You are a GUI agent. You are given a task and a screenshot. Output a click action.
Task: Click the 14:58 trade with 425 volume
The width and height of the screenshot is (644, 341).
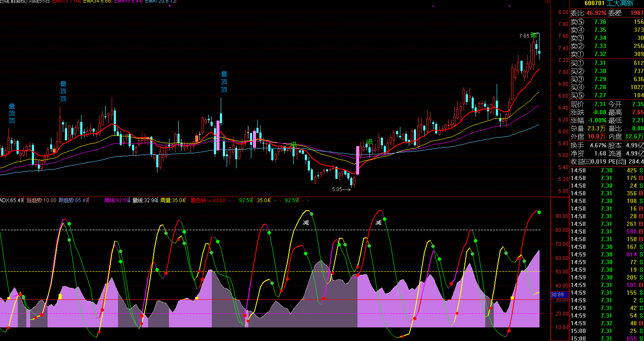click(607, 171)
